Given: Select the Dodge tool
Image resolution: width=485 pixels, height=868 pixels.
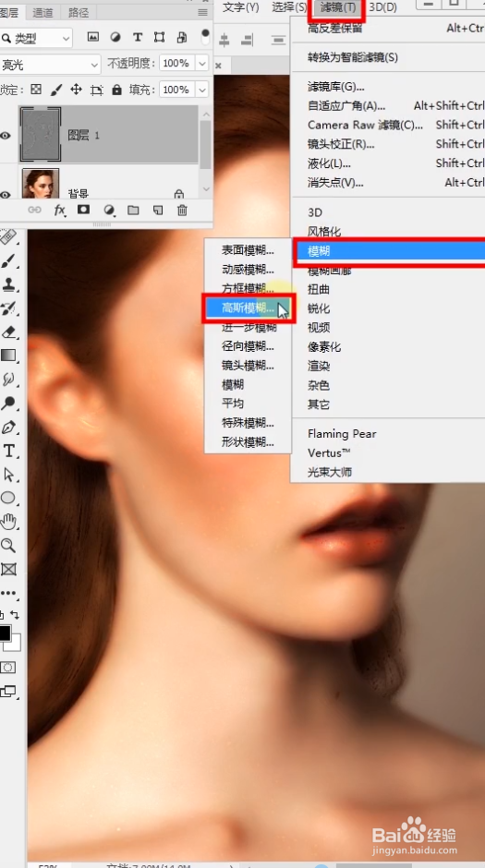Looking at the screenshot, I should click(x=7, y=403).
